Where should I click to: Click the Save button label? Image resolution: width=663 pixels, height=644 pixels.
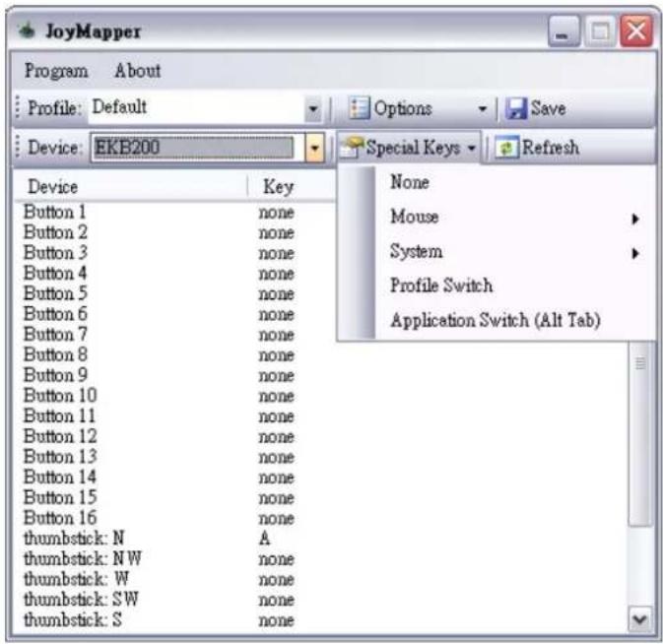(x=549, y=108)
